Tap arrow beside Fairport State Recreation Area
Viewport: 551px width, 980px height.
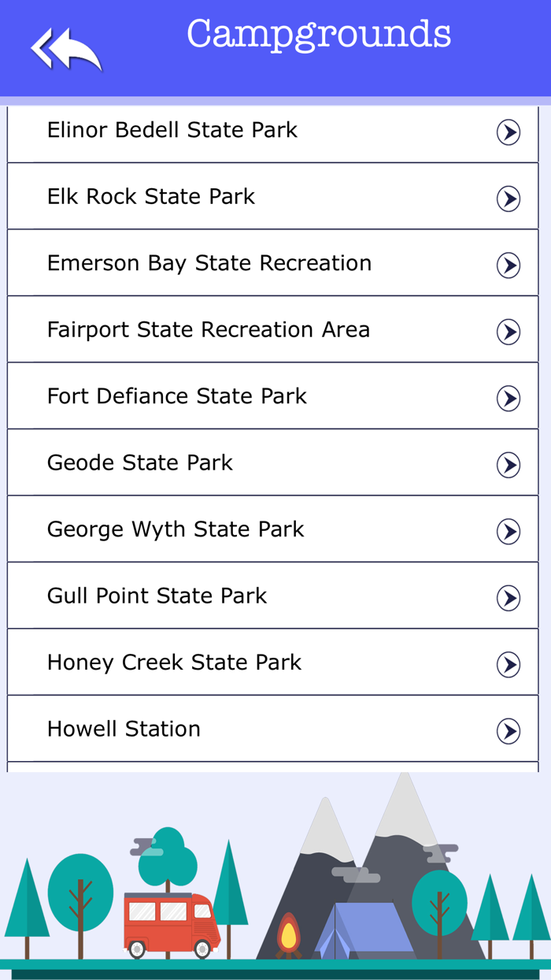[x=510, y=332]
